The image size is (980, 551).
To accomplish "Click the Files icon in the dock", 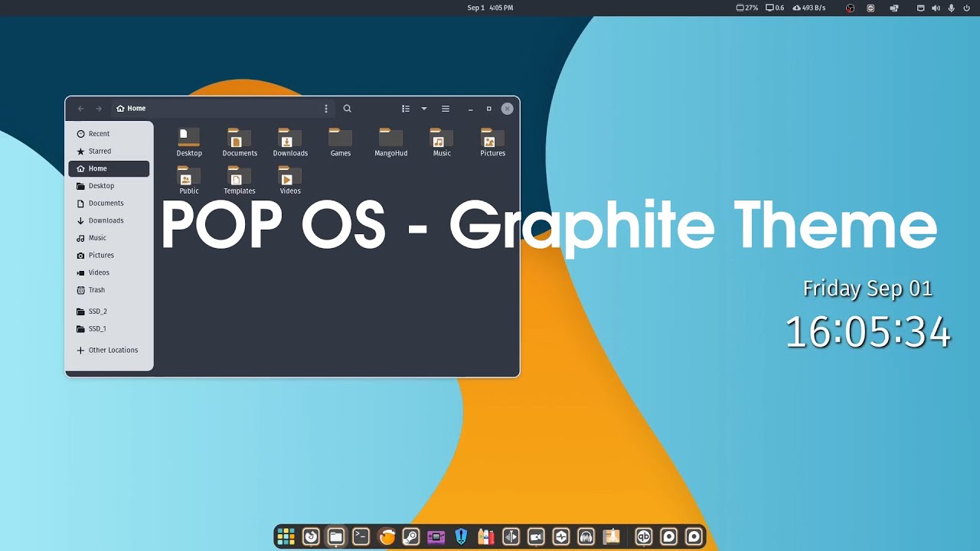I will [x=336, y=536].
